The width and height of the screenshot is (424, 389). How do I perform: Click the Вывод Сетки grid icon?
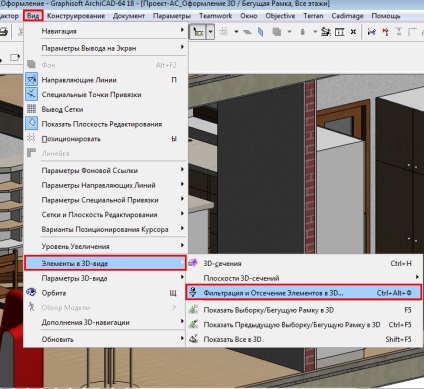click(32, 109)
